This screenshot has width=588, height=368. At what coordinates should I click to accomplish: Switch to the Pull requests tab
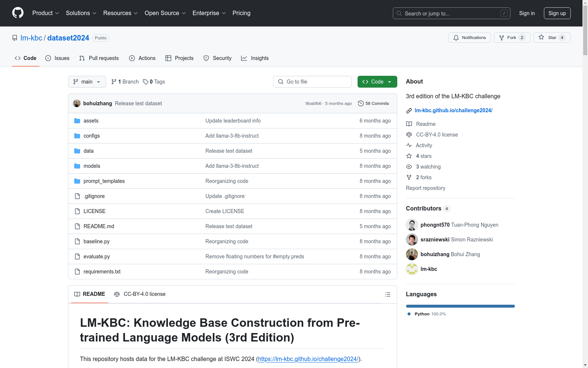(x=99, y=58)
